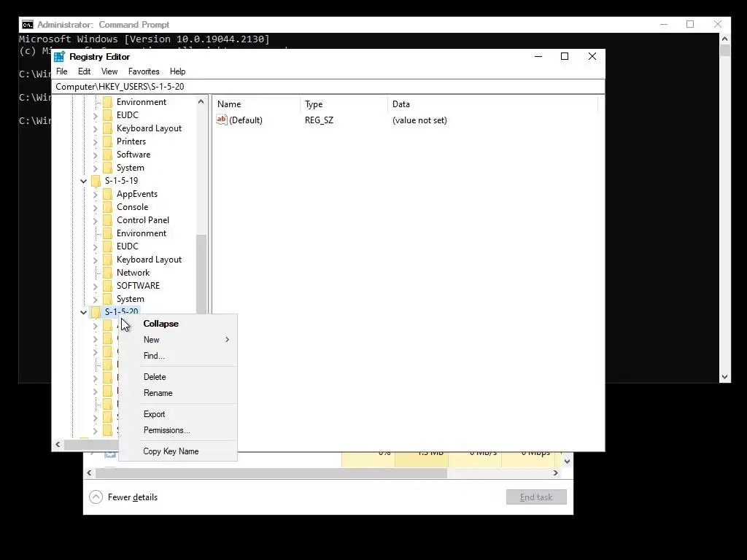Screen dimensions: 747x560
Task: Collapse the S-1-5-19 key
Action: click(x=83, y=181)
